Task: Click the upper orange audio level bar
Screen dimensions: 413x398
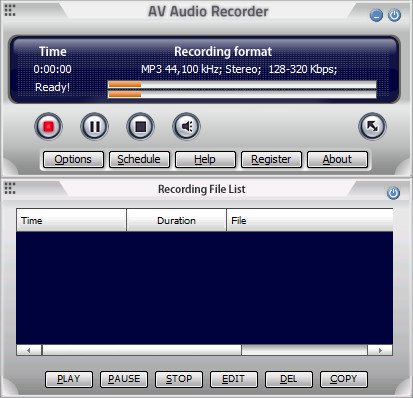Action: pyautogui.click(x=125, y=85)
